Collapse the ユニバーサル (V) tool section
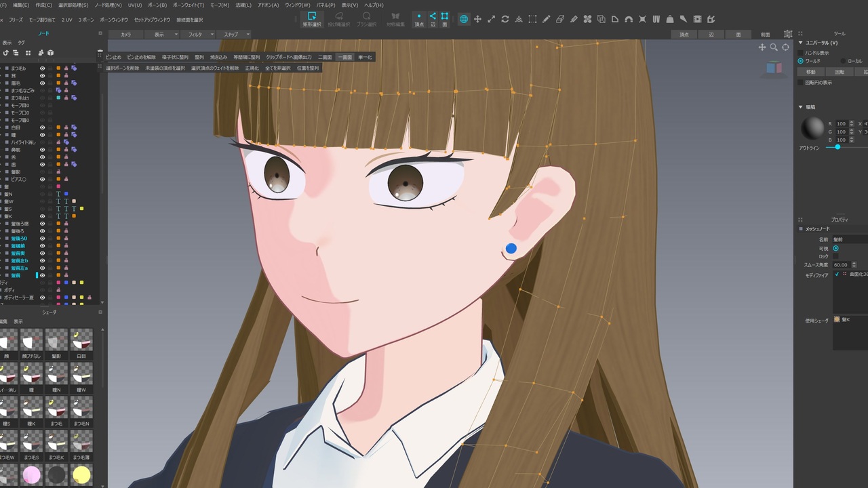868x488 pixels. [801, 43]
